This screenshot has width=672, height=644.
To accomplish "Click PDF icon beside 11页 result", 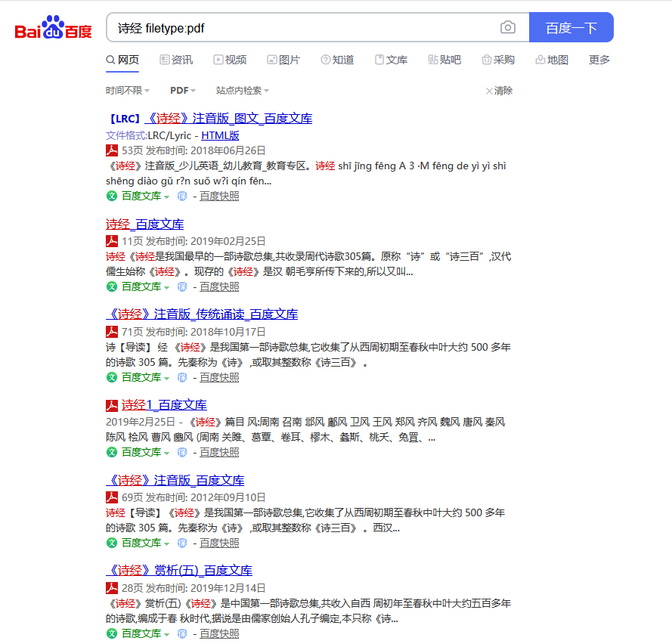I will pos(112,241).
